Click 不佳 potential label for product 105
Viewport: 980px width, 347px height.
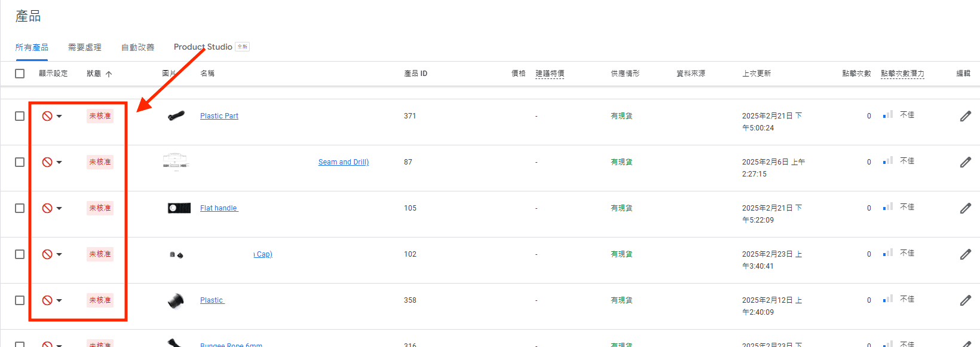click(x=907, y=207)
